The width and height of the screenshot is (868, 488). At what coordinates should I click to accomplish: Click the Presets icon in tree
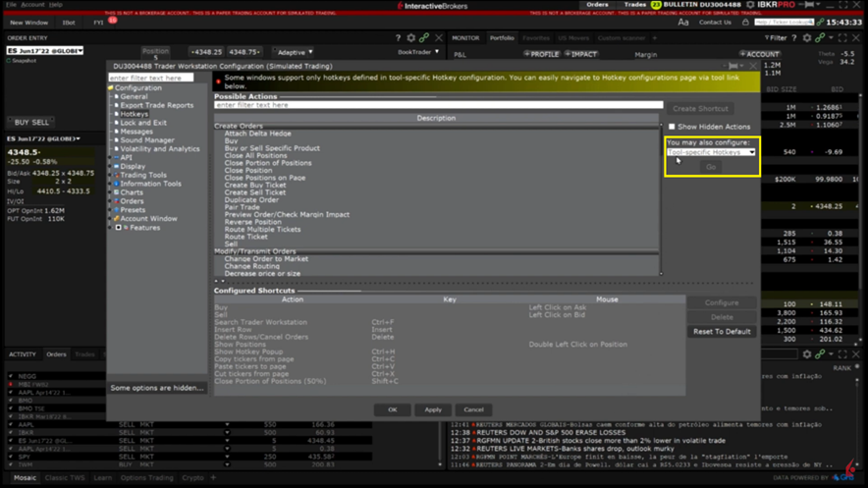click(115, 210)
